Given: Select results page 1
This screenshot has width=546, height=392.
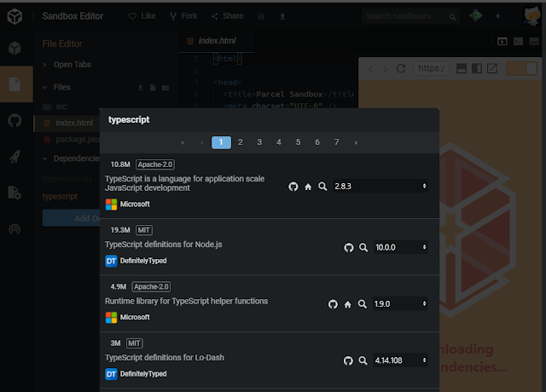Looking at the screenshot, I should (x=221, y=142).
